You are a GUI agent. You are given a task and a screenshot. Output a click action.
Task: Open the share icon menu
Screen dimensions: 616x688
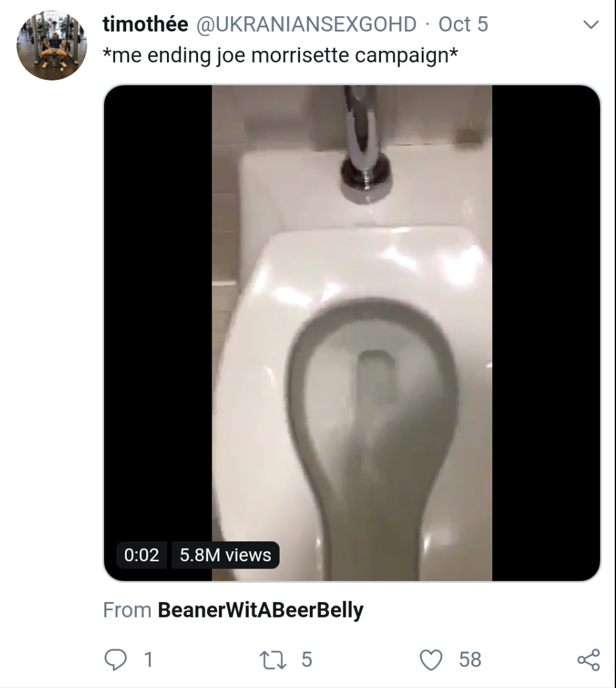tap(588, 660)
